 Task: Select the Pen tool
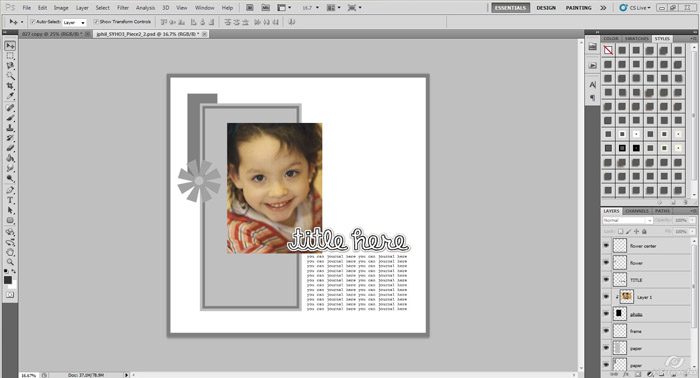(x=10, y=190)
